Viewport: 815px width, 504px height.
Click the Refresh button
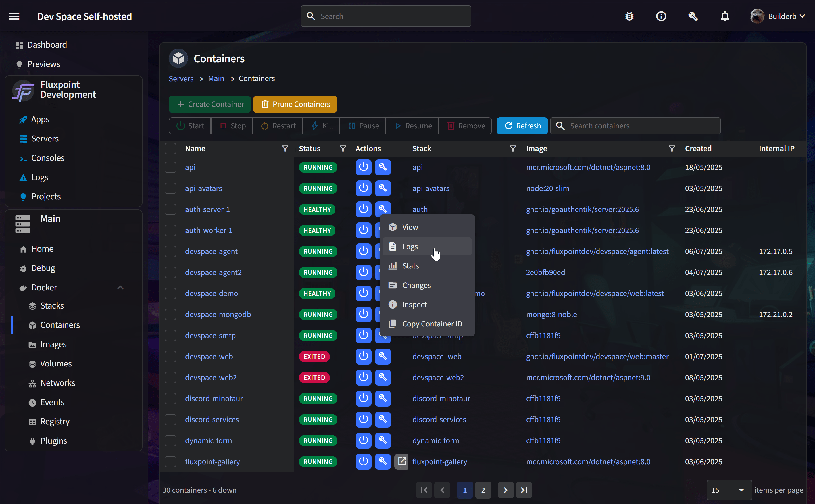click(522, 126)
